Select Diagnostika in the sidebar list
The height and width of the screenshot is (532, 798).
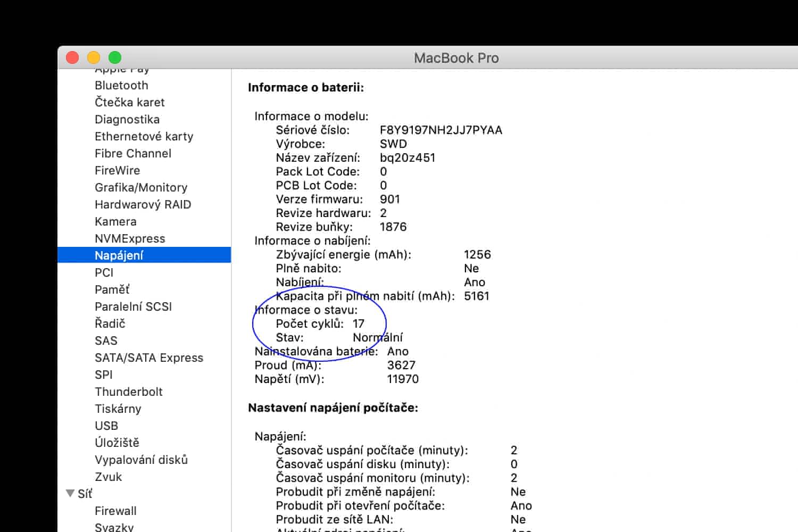coord(127,119)
